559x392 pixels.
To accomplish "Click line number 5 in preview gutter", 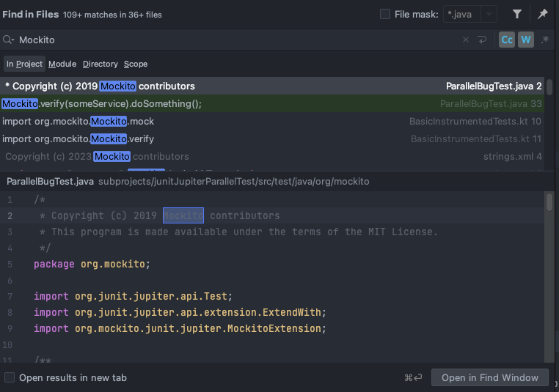I will (10, 265).
